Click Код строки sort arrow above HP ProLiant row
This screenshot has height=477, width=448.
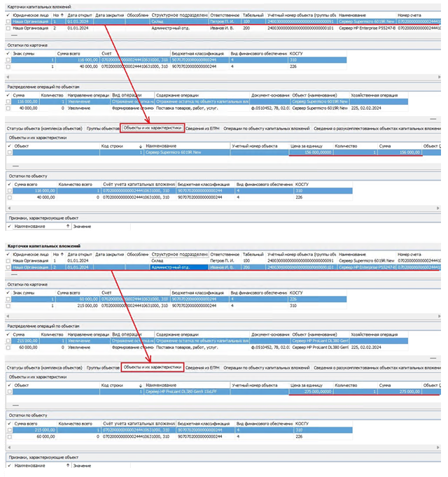(140, 385)
